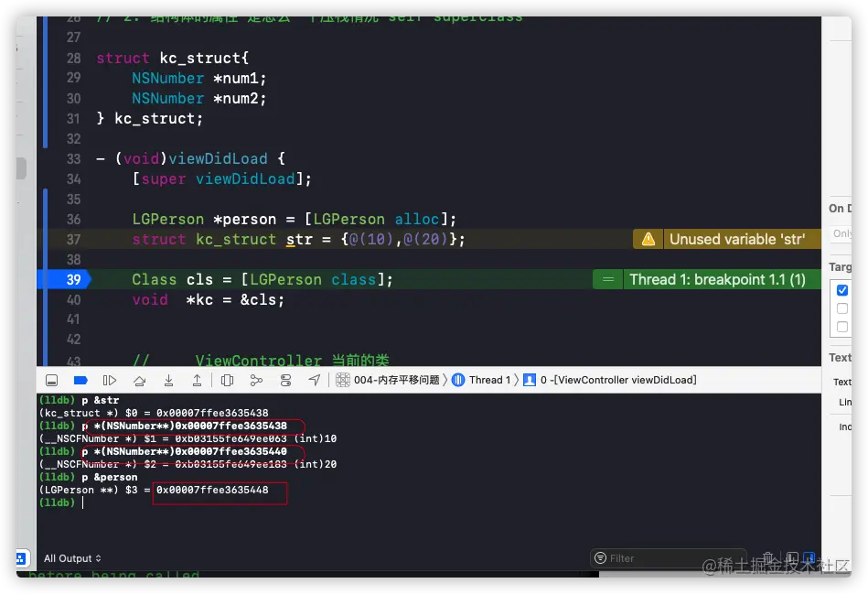Screen dimensions: 868x594
Task: Toggle the checked target membership checkbox
Action: [x=842, y=290]
